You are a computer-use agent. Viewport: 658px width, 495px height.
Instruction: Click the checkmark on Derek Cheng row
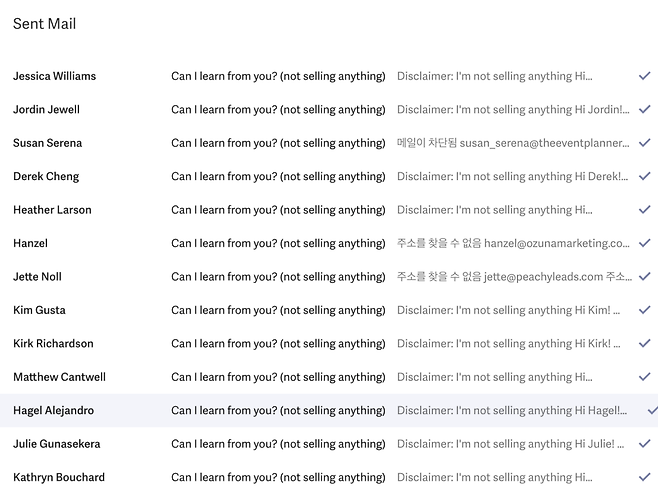[644, 176]
